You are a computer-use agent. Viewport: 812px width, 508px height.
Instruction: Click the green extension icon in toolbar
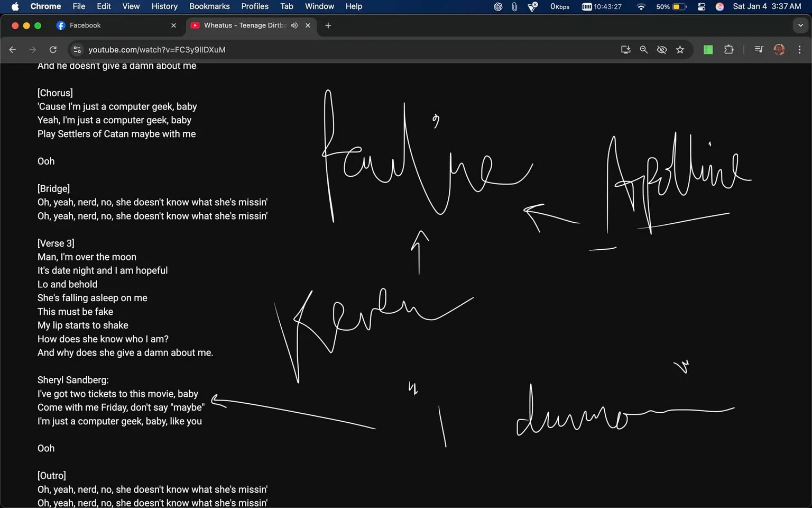click(x=707, y=49)
